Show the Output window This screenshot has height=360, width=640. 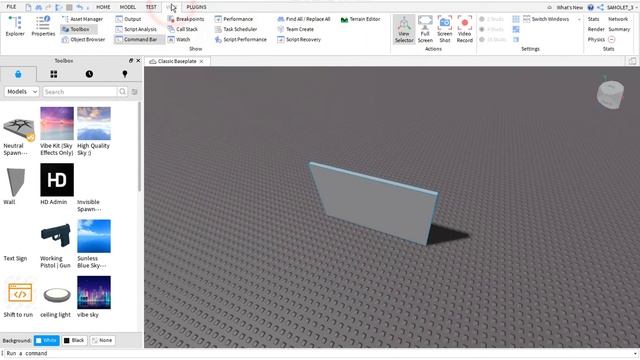(128, 19)
